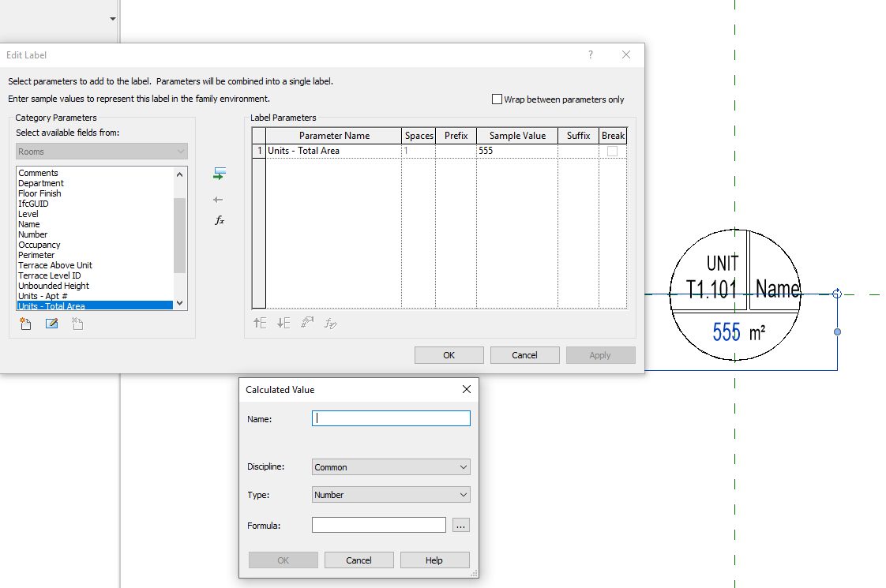The width and height of the screenshot is (886, 588).
Task: Add Units - Total Area using green arrow icon
Action: click(x=219, y=173)
